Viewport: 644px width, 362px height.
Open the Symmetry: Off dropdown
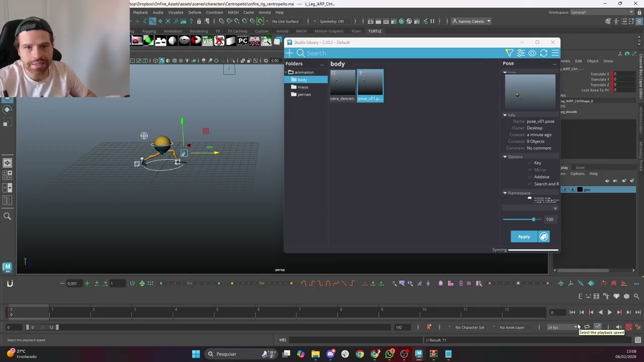[x=332, y=22]
